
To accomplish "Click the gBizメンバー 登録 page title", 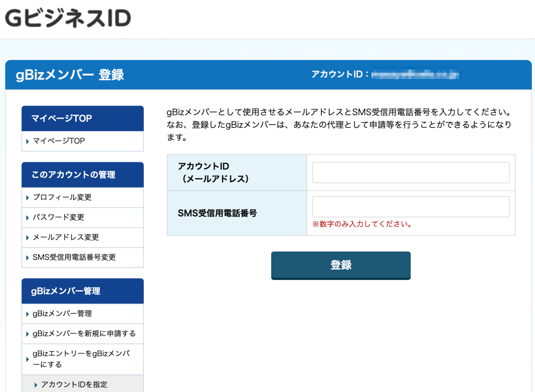I will [70, 75].
